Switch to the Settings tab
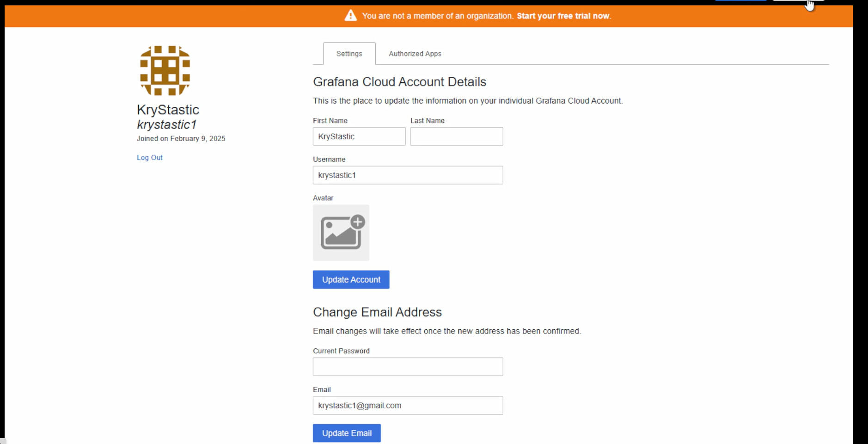Screen dimensions: 868x444 349,54
